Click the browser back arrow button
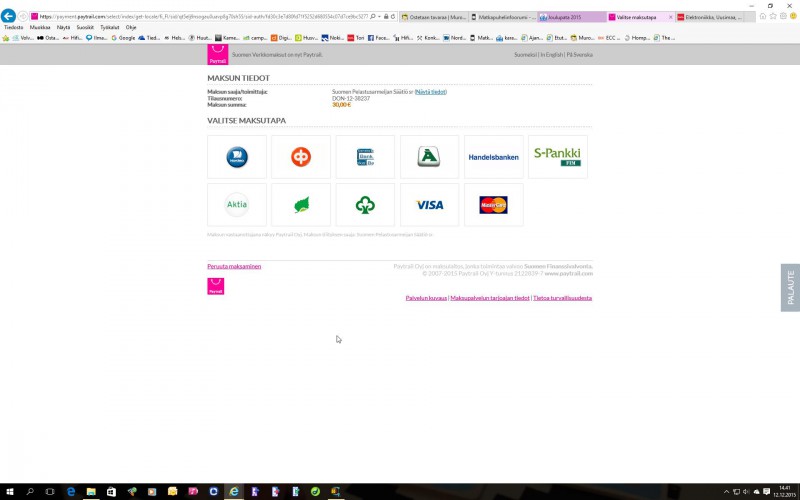The height and width of the screenshot is (500, 800). pos(9,16)
